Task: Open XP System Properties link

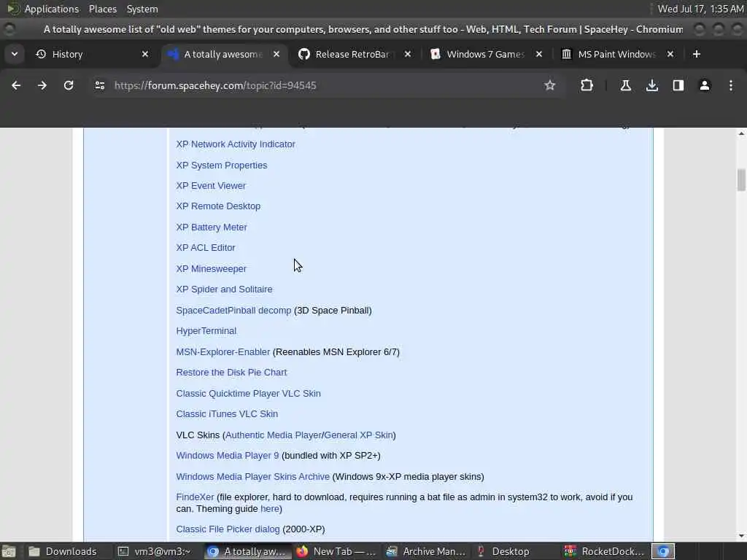Action: click(222, 166)
